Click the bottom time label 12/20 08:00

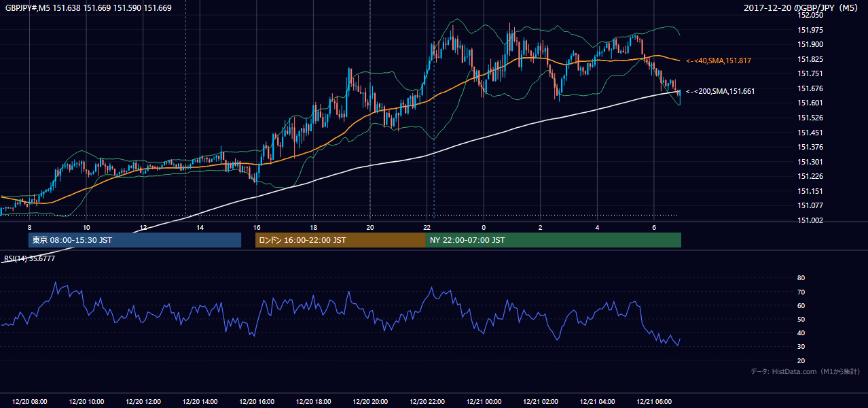point(29,402)
